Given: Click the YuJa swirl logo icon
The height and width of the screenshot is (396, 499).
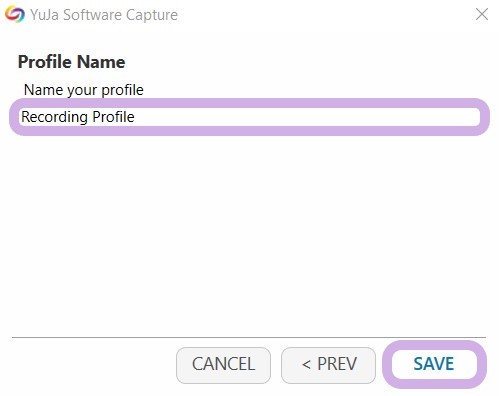Looking at the screenshot, I should coord(15,14).
